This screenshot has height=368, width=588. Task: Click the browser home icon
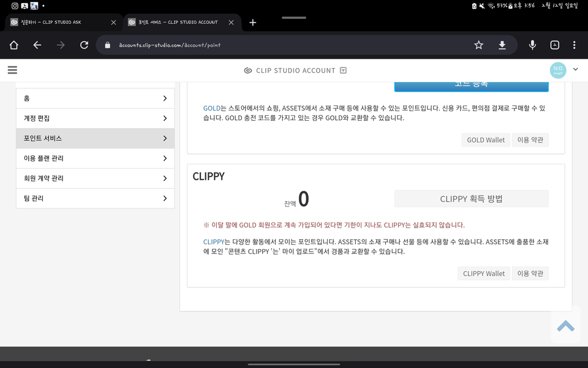pos(13,45)
